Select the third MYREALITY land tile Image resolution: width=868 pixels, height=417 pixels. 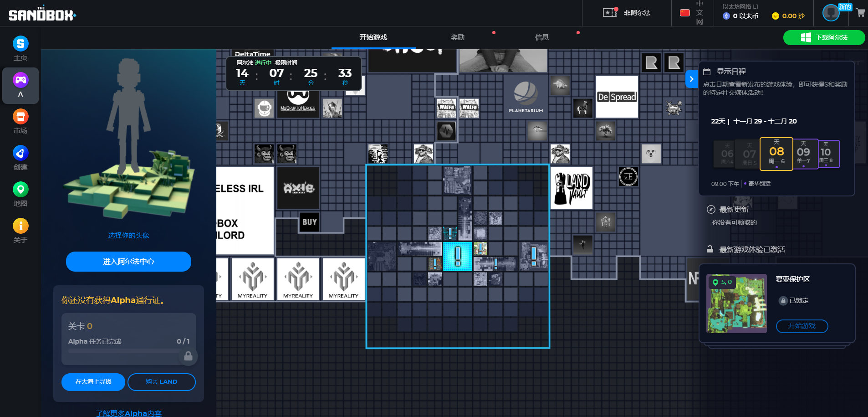click(x=344, y=279)
